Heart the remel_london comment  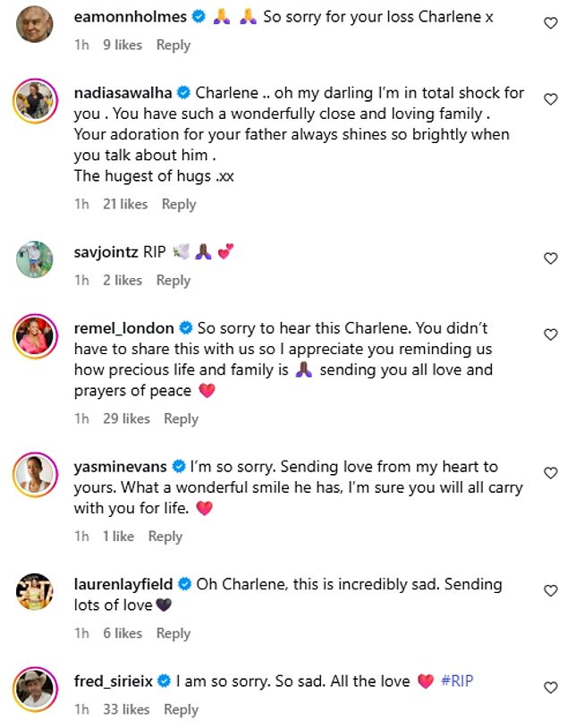pyautogui.click(x=551, y=334)
